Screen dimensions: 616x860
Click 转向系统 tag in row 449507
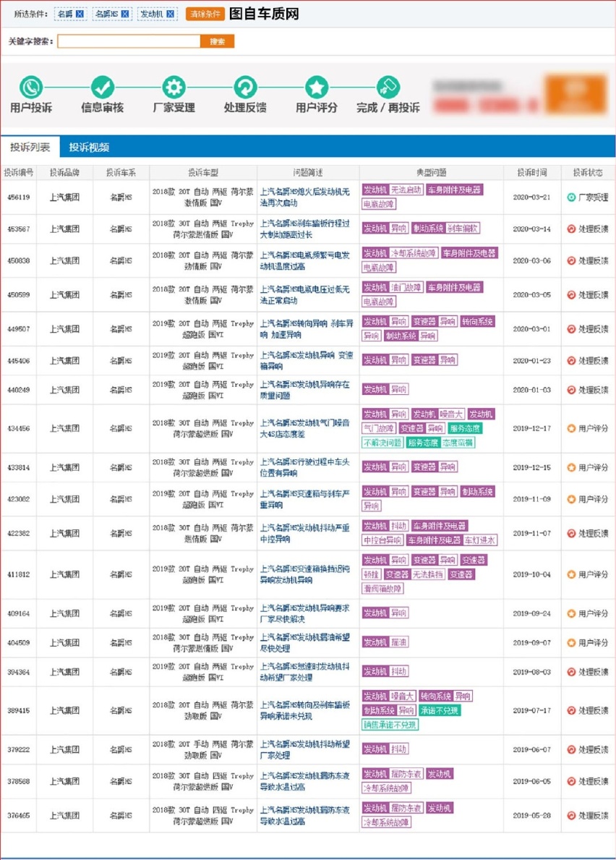click(477, 321)
